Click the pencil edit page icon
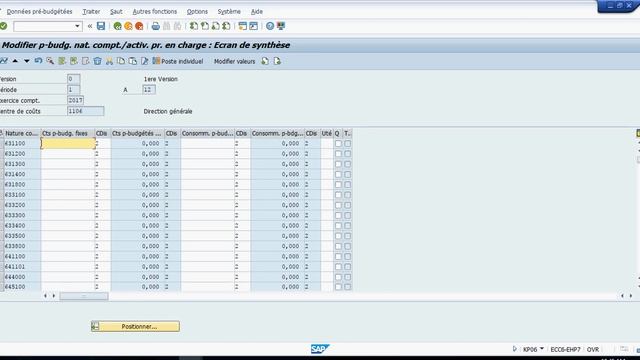This screenshot has width=640, height=360. coord(144,61)
